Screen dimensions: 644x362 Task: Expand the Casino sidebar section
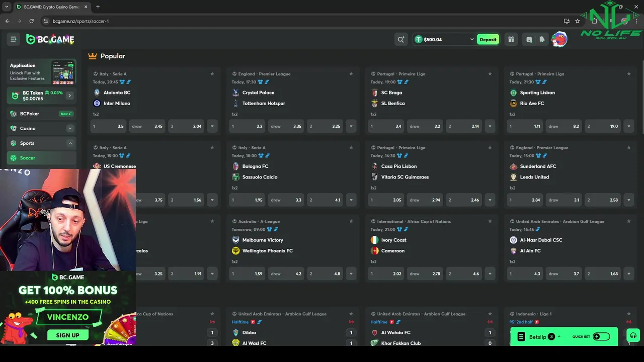pyautogui.click(x=70, y=129)
